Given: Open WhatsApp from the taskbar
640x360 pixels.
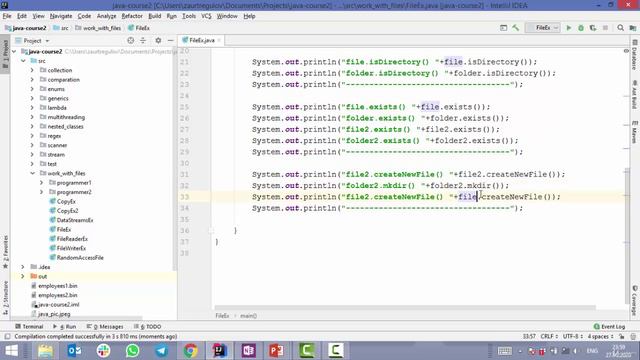Looking at the screenshot, I should point(132,351).
